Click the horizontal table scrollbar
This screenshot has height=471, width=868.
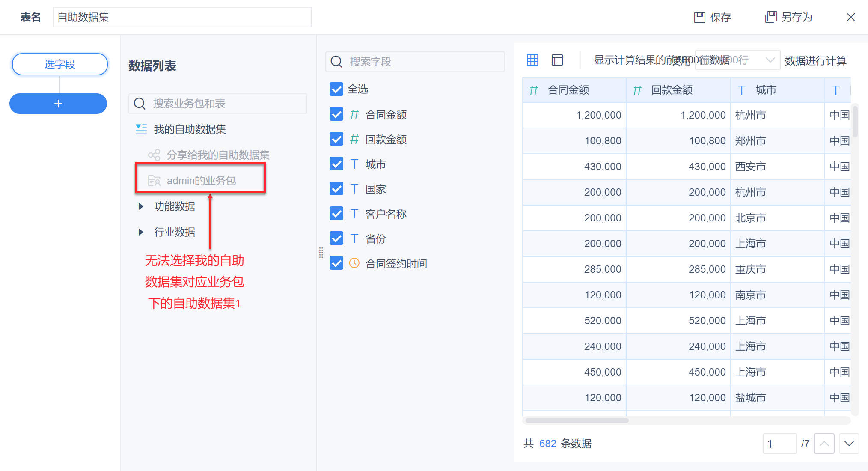tap(577, 420)
